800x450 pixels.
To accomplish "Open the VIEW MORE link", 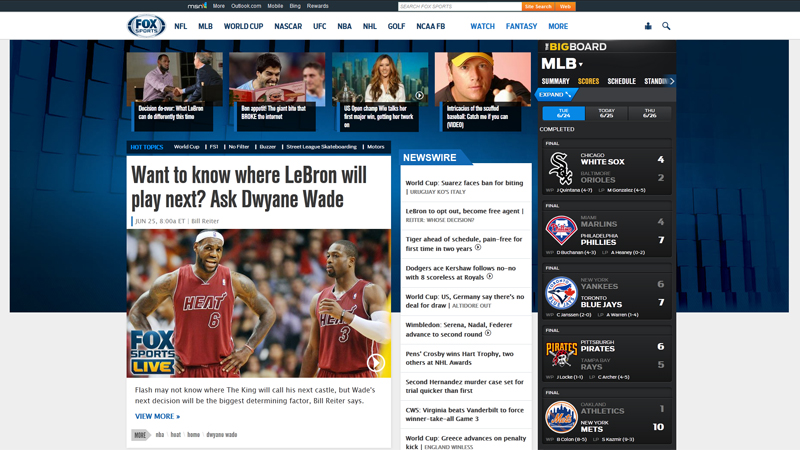I will [x=157, y=416].
